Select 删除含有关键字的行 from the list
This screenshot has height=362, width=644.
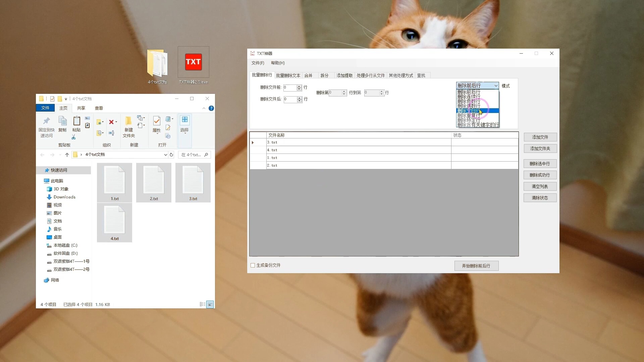(478, 125)
